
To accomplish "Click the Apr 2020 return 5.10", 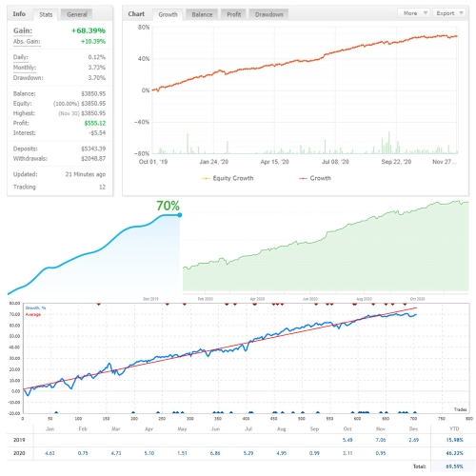I will click(149, 453).
